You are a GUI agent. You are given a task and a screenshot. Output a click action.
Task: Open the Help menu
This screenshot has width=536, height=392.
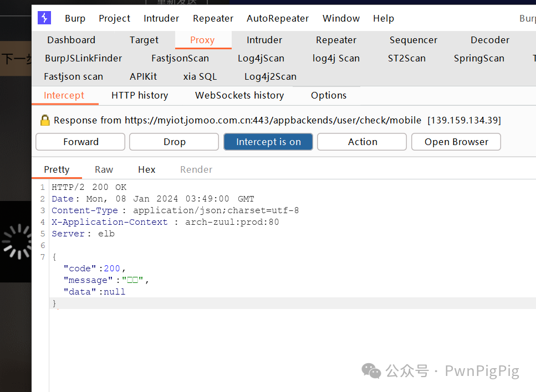point(384,18)
